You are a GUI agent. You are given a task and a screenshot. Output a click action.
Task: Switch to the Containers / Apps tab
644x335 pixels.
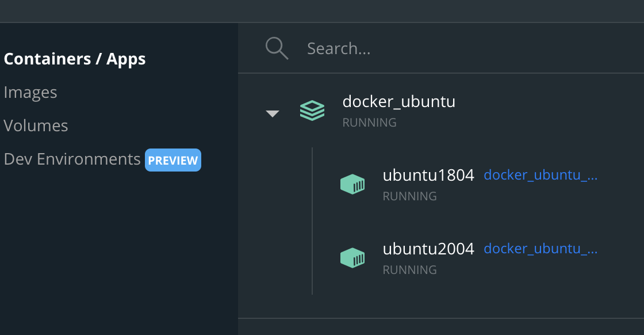[x=75, y=58]
